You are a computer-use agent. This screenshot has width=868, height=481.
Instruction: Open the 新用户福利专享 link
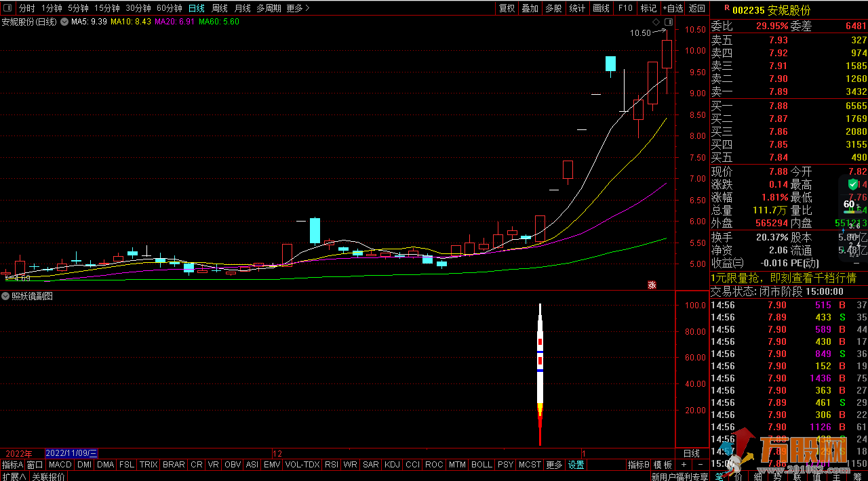(679, 477)
